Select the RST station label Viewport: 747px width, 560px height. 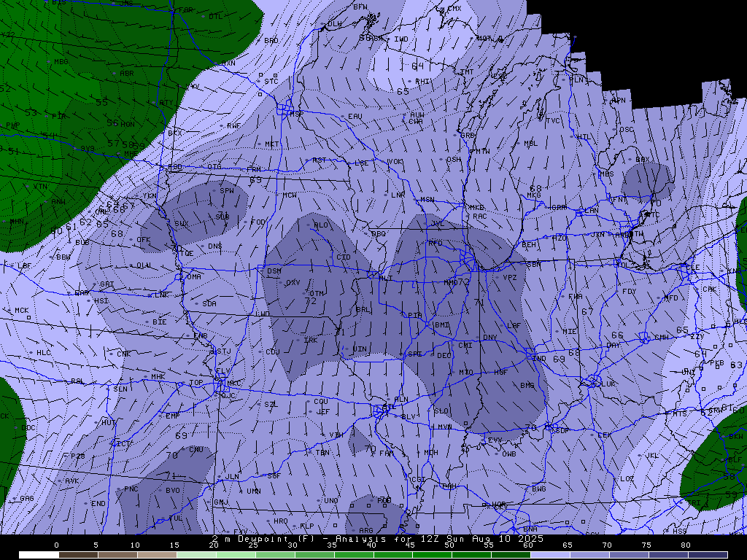tap(319, 160)
